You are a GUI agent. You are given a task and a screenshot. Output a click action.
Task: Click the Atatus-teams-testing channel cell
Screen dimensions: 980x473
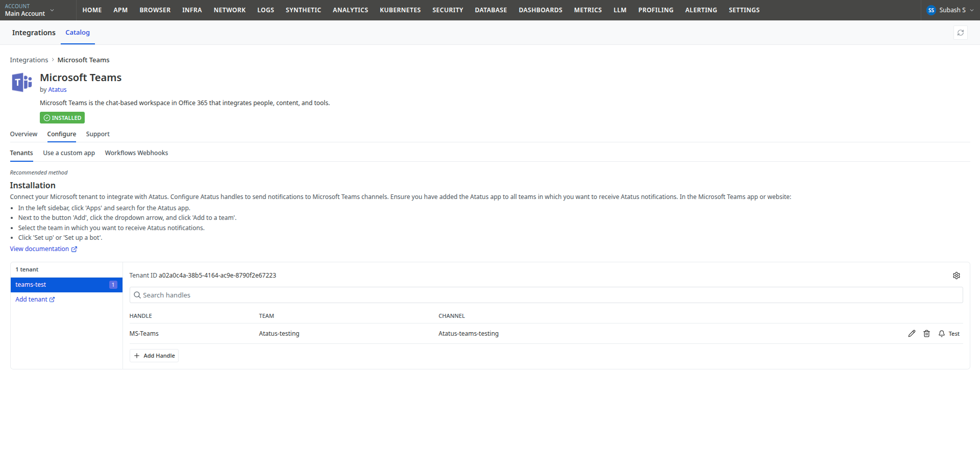(469, 334)
